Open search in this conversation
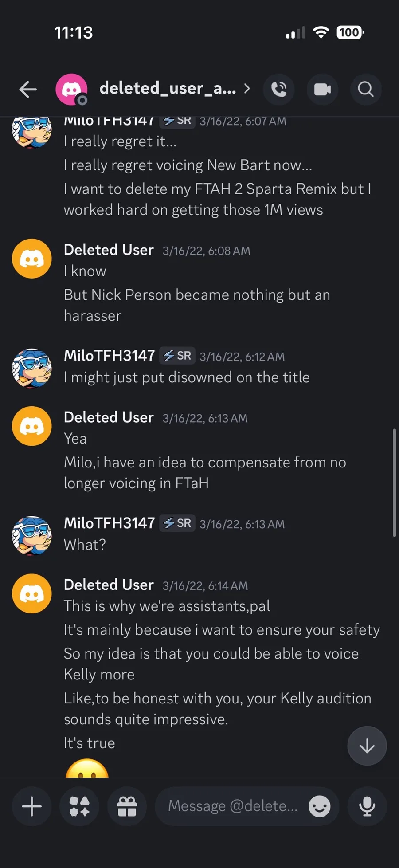This screenshot has width=399, height=868. pos(366,89)
